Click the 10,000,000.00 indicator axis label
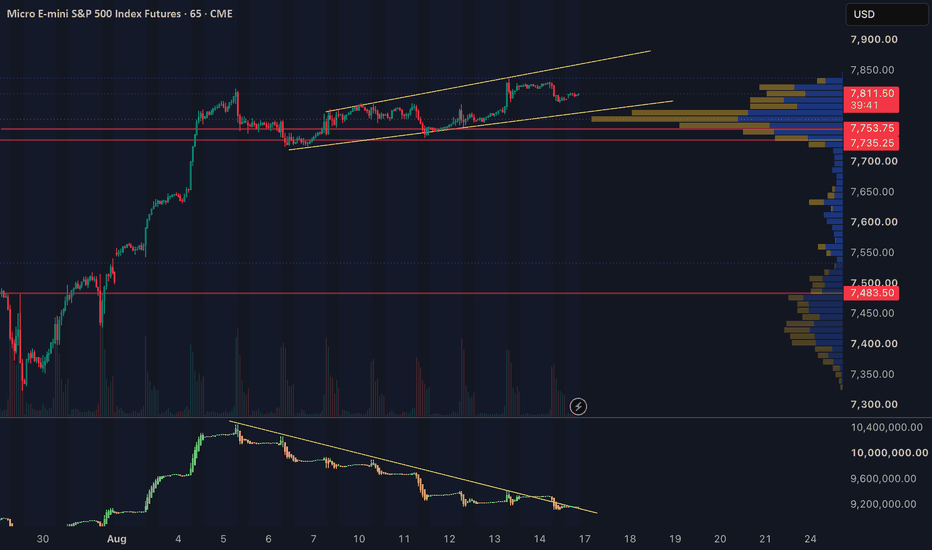The height and width of the screenshot is (550, 932). [x=889, y=453]
